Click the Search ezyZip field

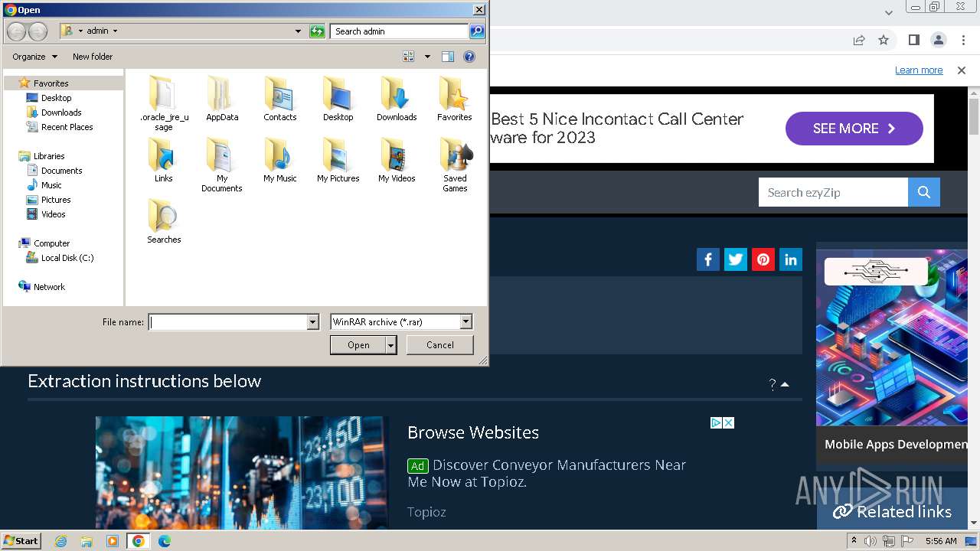click(x=833, y=192)
